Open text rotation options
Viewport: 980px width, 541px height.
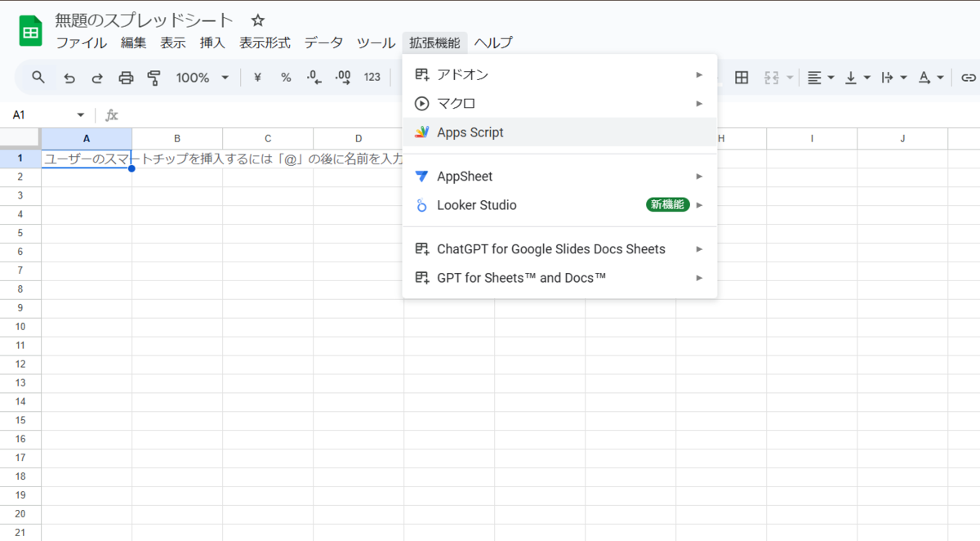(x=931, y=78)
